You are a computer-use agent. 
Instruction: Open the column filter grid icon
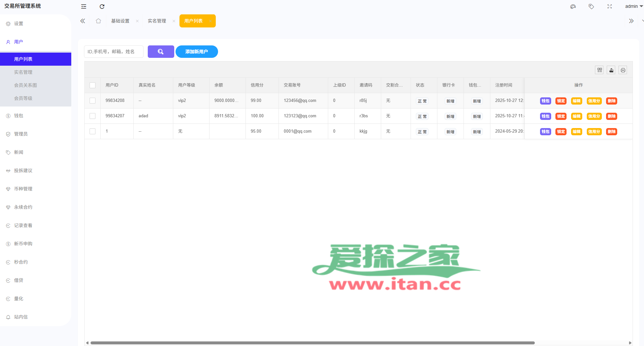click(x=599, y=70)
